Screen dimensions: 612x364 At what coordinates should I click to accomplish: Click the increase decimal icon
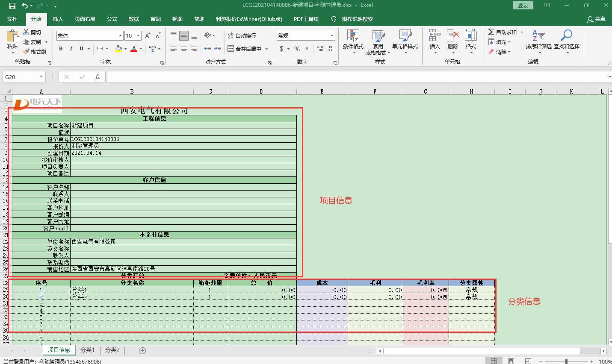pos(320,49)
